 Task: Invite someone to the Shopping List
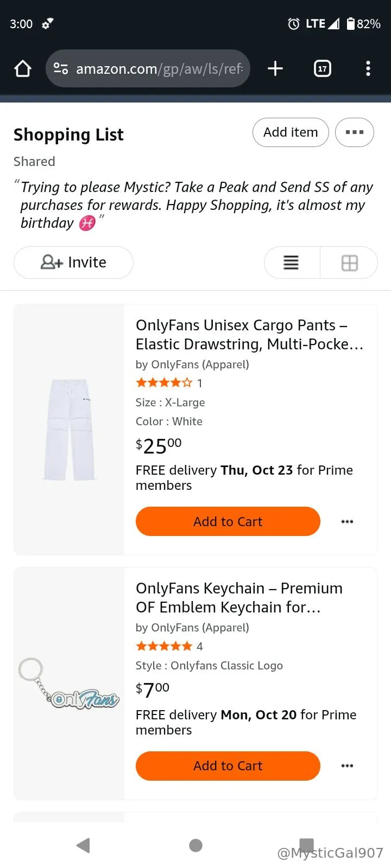pos(73,263)
